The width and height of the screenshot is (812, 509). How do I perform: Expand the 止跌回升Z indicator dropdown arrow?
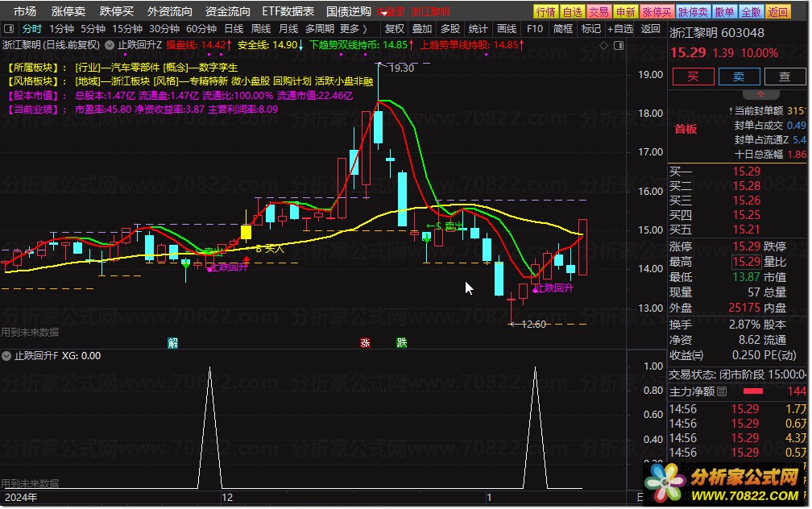(110, 45)
